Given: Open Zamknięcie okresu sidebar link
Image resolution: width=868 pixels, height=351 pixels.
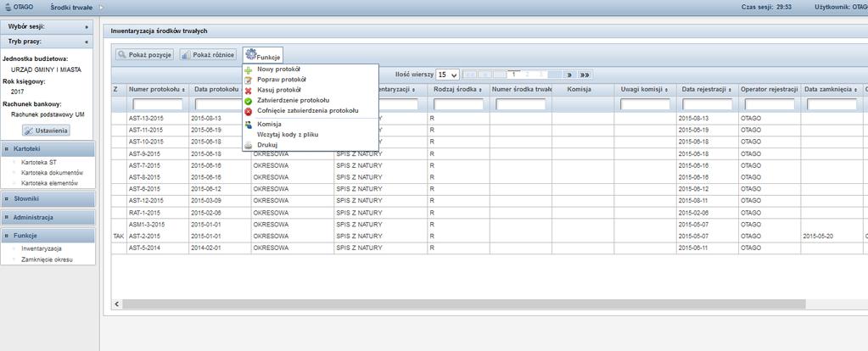Looking at the screenshot, I should click(x=47, y=259).
